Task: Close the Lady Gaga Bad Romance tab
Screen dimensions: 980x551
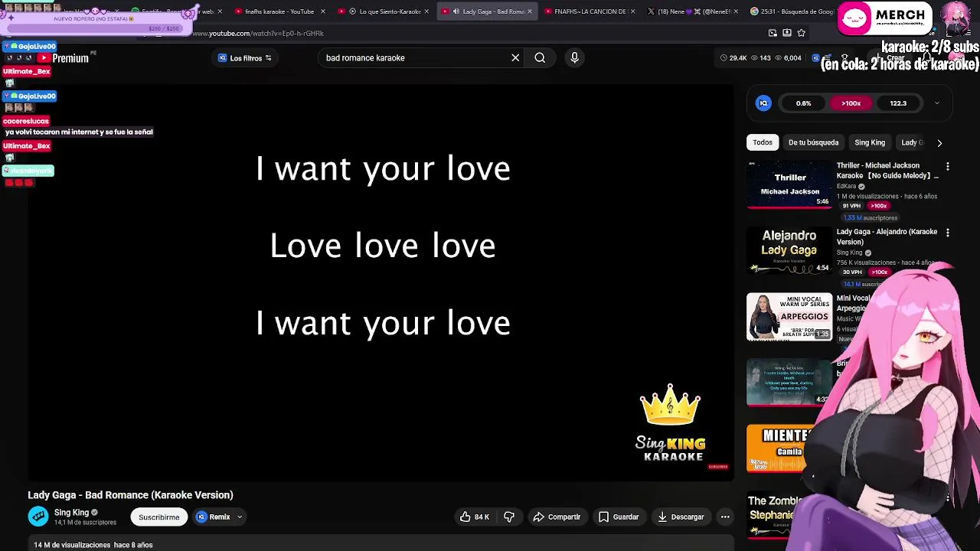Action: (530, 11)
